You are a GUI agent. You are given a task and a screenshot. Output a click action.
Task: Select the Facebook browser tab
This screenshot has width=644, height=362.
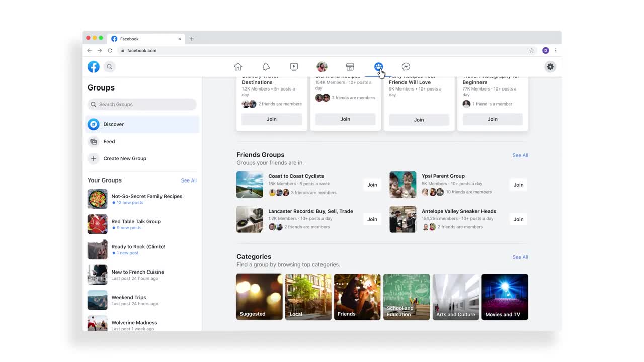tap(146, 39)
